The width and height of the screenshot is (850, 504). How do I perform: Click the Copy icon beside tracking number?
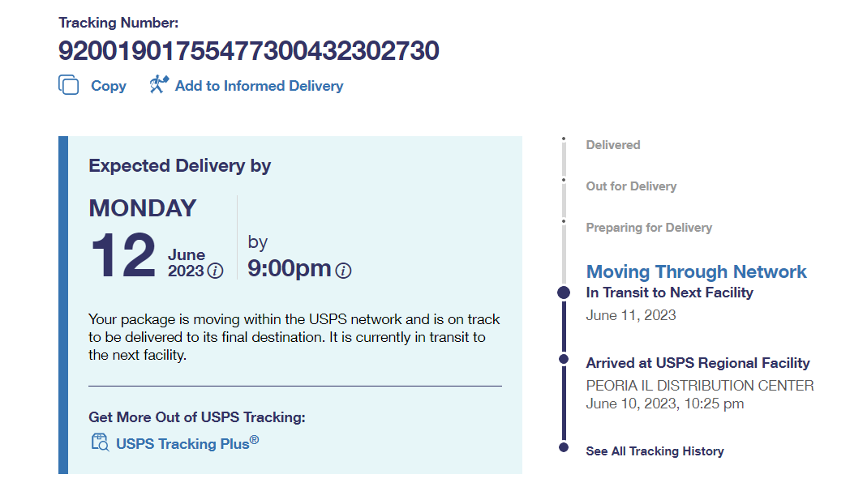coord(69,85)
